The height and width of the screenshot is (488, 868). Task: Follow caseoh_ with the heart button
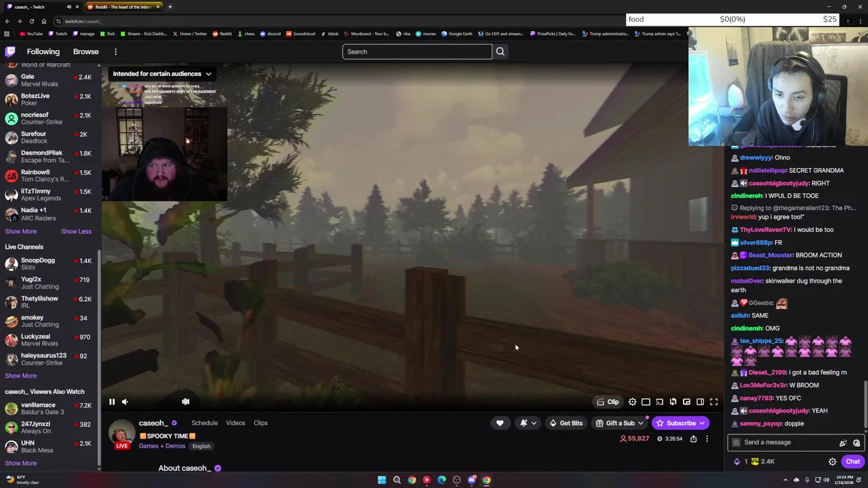click(500, 423)
